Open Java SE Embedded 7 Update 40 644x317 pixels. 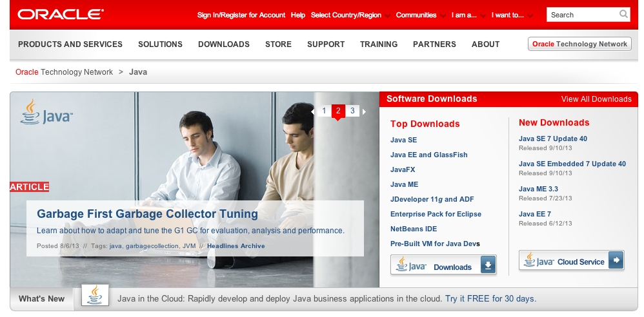572,164
